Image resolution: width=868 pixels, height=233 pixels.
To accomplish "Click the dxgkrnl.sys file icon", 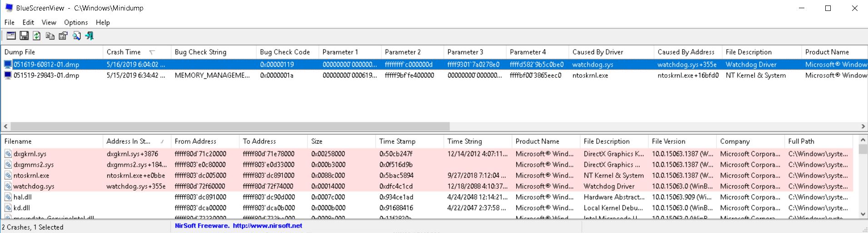I will (8, 154).
